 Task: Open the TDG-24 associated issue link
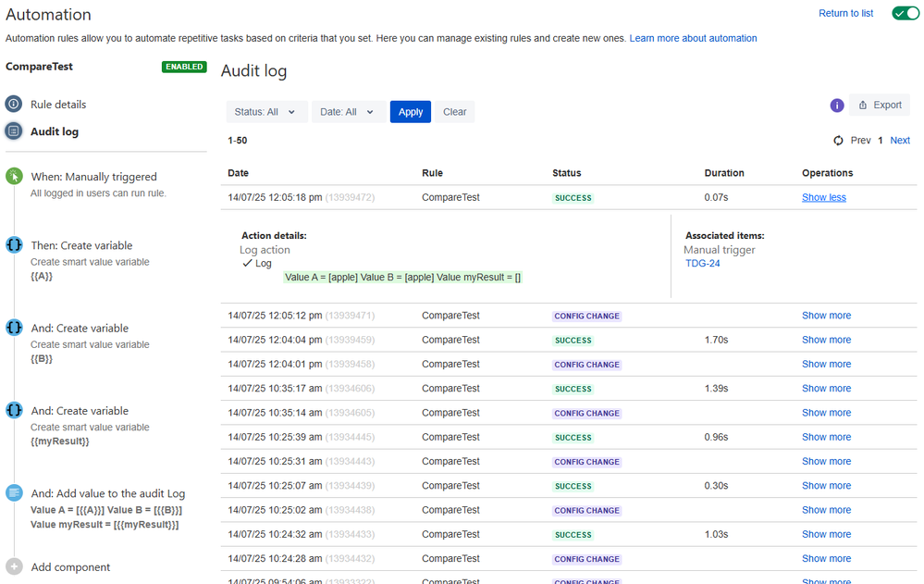(702, 264)
